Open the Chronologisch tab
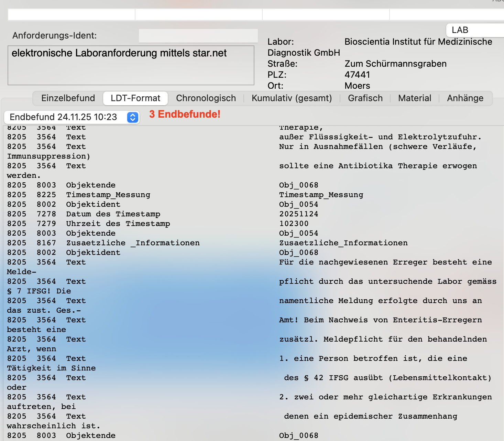504x441 pixels. tap(206, 98)
